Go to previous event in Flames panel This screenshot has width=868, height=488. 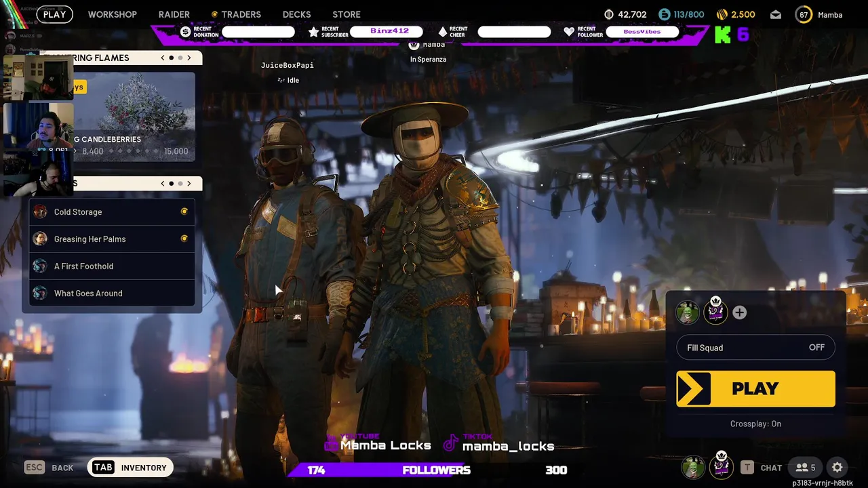pos(163,58)
